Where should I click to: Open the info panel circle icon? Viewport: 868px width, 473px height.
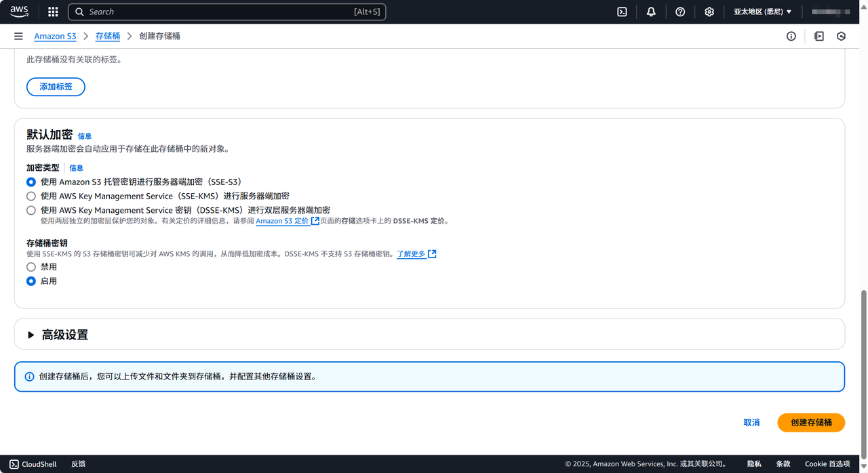(x=791, y=36)
